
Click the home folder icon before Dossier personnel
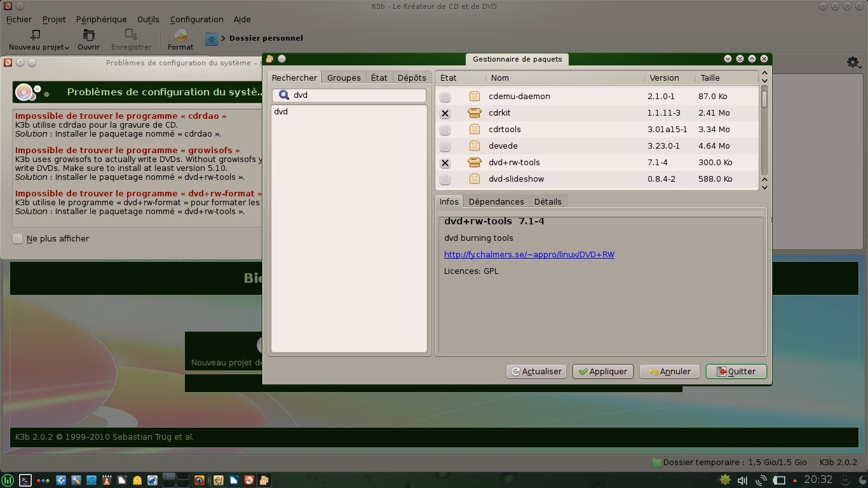click(212, 38)
